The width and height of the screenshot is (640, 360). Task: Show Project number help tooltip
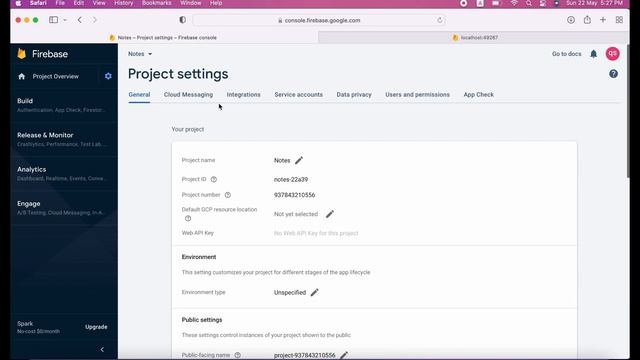click(x=228, y=195)
